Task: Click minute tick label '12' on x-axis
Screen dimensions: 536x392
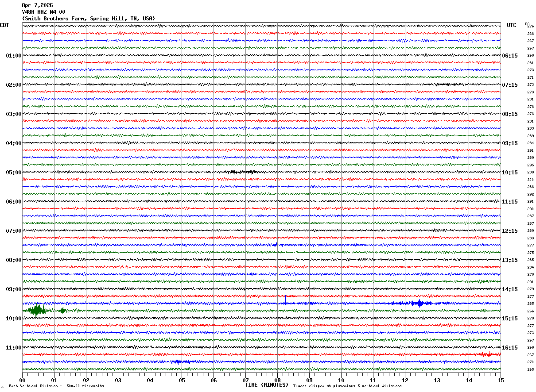Action: (405, 380)
